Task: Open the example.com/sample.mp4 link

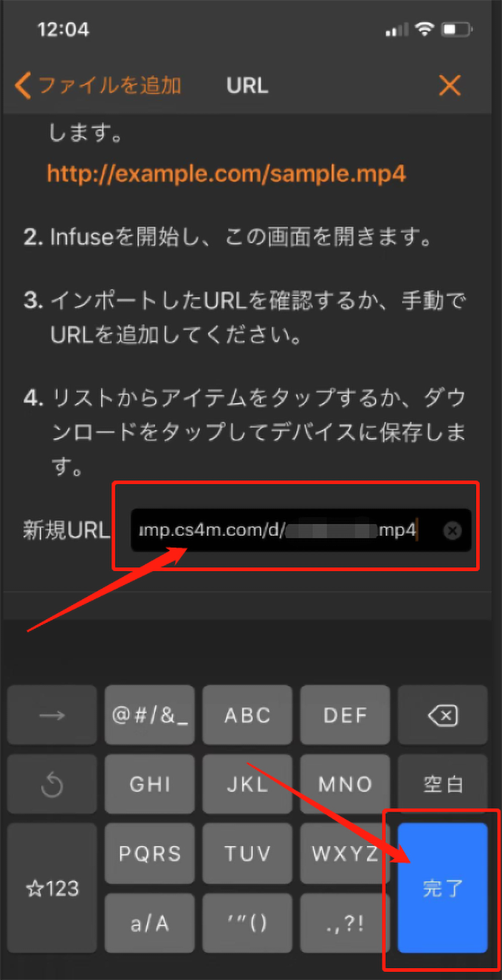Action: [x=227, y=173]
